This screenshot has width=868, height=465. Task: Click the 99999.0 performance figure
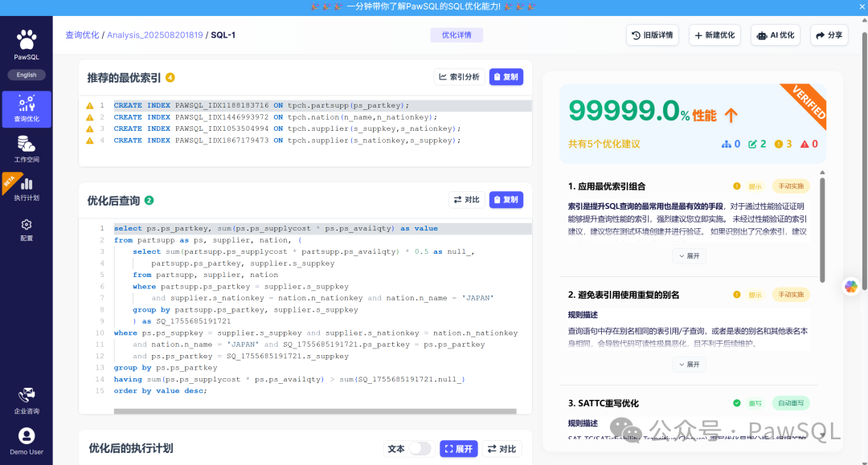tap(624, 110)
